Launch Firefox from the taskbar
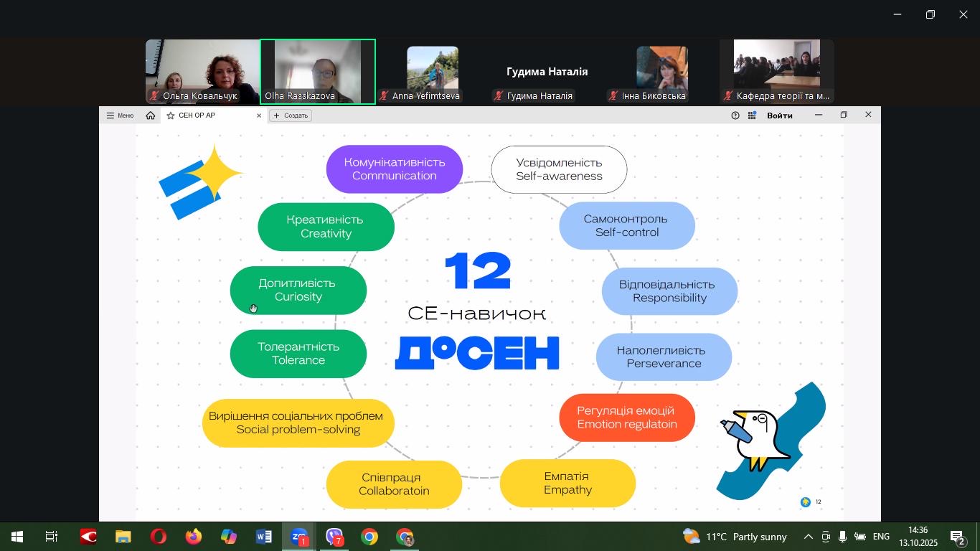The width and height of the screenshot is (980, 551). click(194, 537)
